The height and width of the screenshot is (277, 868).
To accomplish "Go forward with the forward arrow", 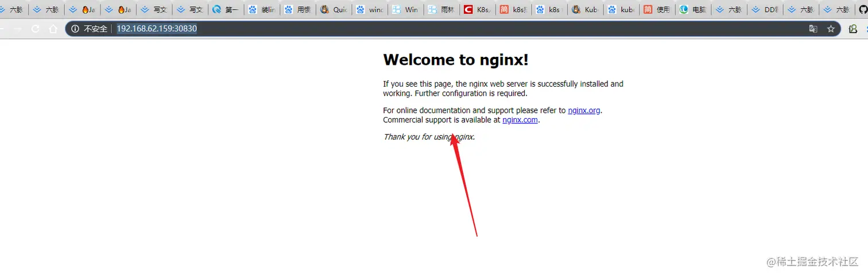I will pos(18,29).
